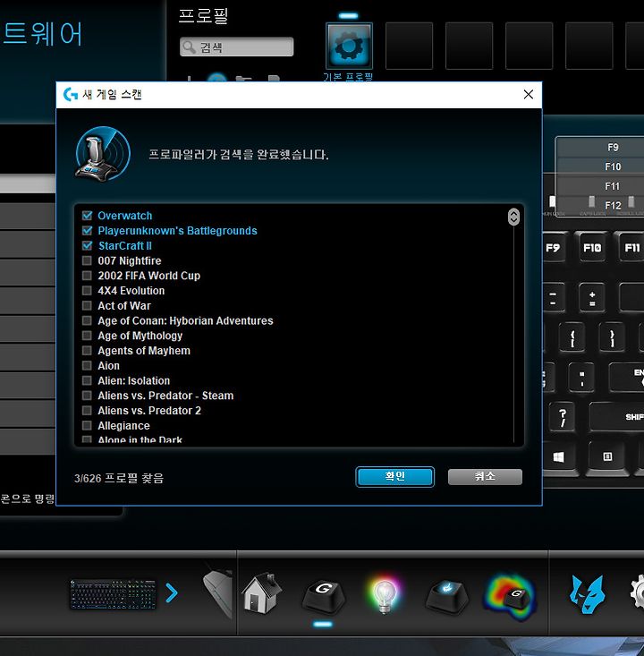Open the blue wolf ARX icon
The height and width of the screenshot is (656, 644).
588,594
